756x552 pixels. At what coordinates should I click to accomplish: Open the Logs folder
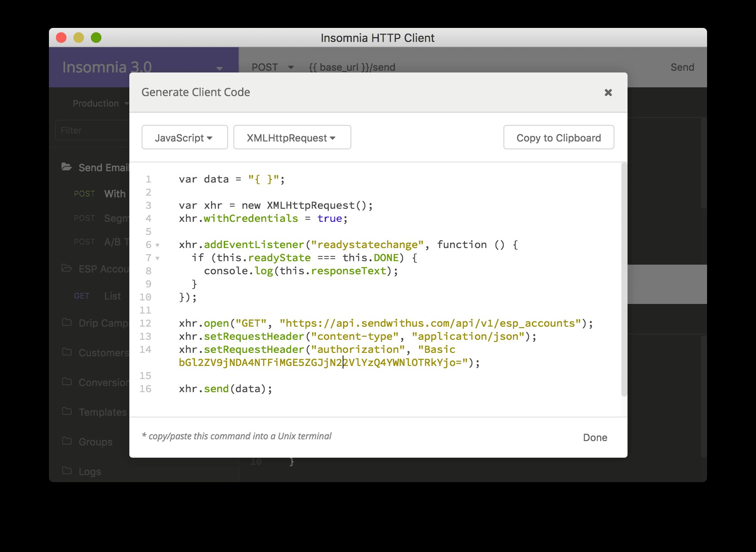[x=90, y=472]
